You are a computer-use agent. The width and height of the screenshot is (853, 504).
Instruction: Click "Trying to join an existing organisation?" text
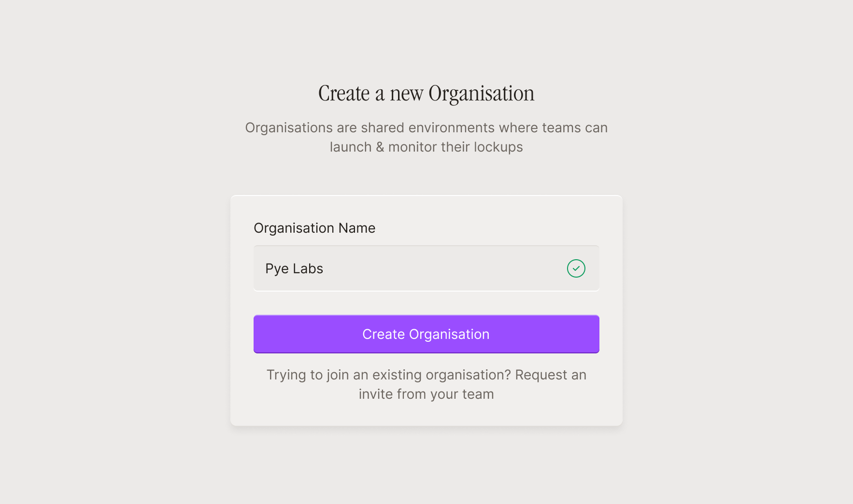click(389, 375)
